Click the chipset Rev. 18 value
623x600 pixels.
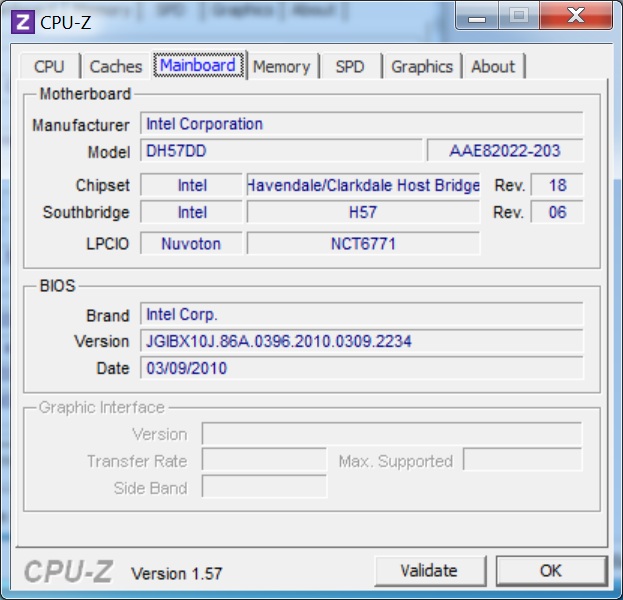click(x=557, y=185)
